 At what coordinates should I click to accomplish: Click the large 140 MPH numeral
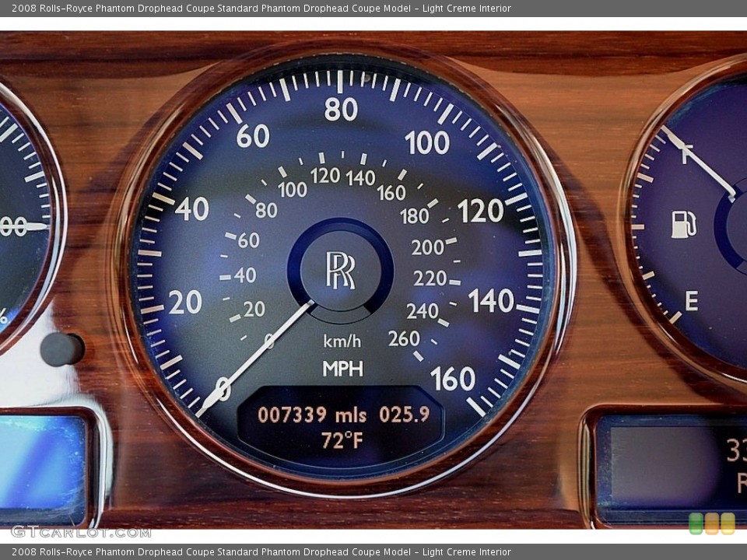click(491, 301)
